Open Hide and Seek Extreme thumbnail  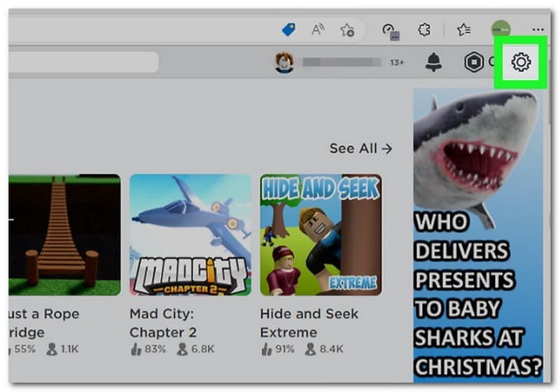pos(321,234)
